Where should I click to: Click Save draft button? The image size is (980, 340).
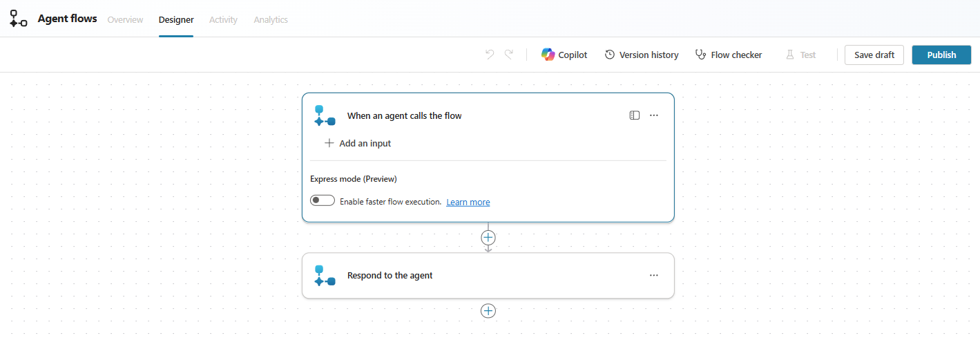(874, 55)
